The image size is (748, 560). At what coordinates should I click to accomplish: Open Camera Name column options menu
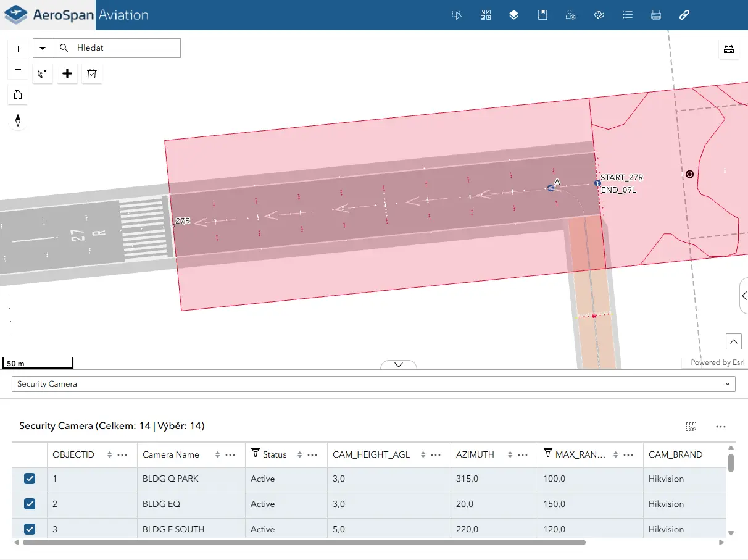[x=230, y=454]
